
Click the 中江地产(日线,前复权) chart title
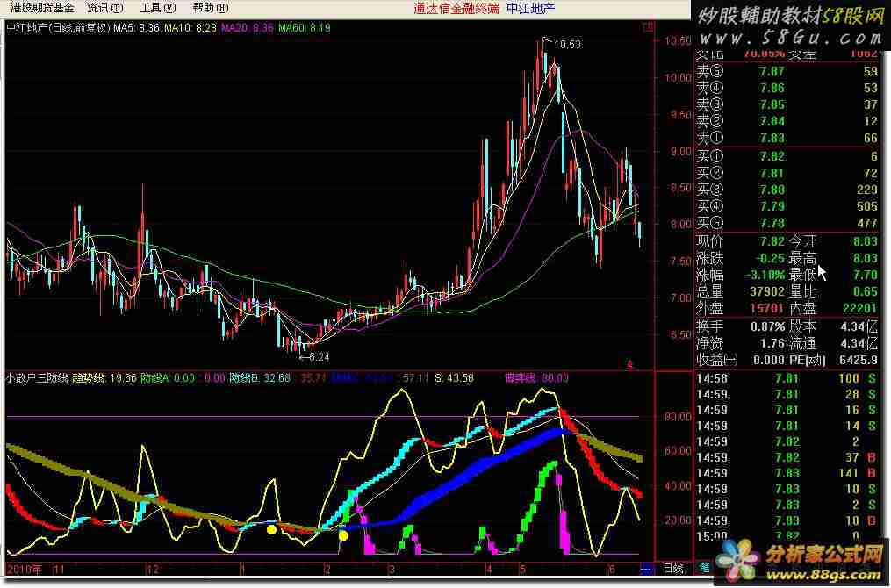click(57, 27)
